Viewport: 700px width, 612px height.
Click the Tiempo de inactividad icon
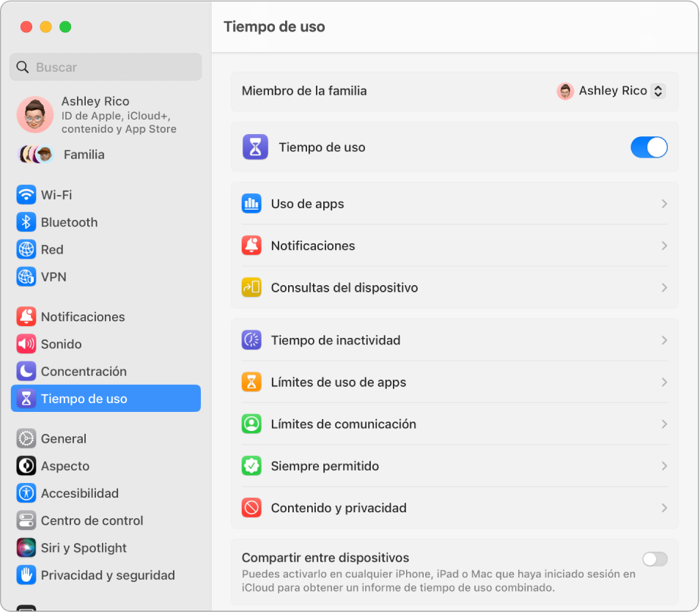[x=252, y=340]
